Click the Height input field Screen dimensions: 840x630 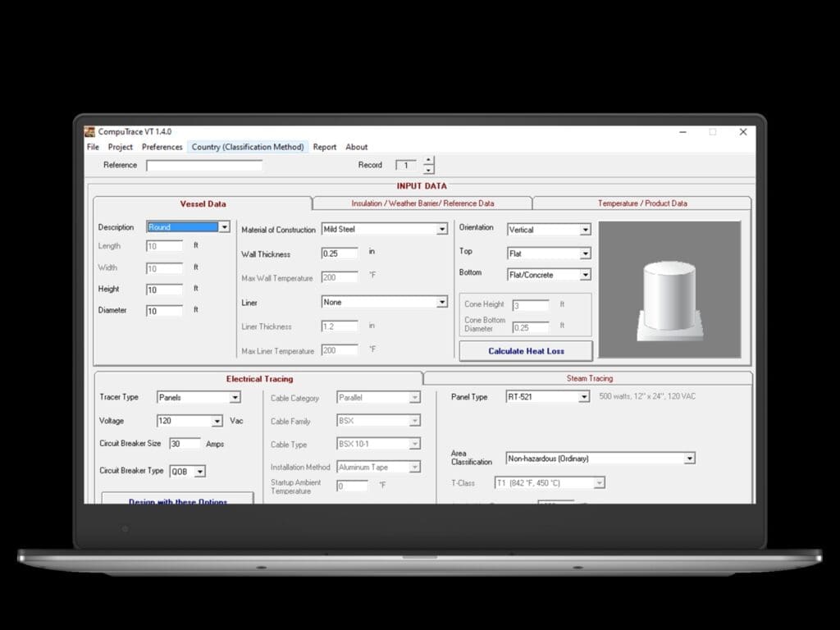click(164, 290)
